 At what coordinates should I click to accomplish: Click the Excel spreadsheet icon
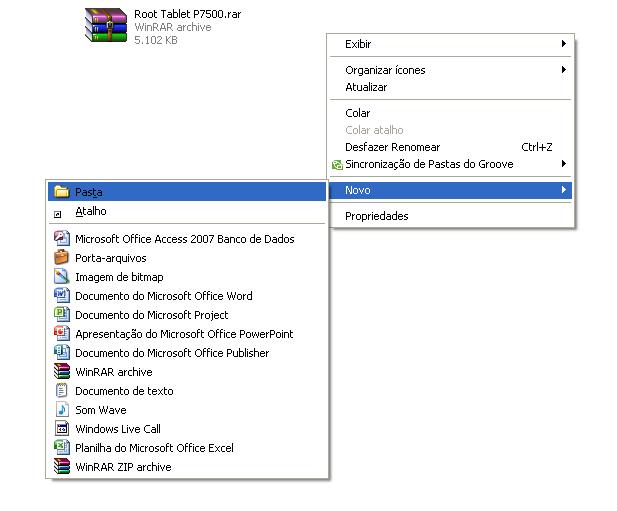click(x=62, y=447)
